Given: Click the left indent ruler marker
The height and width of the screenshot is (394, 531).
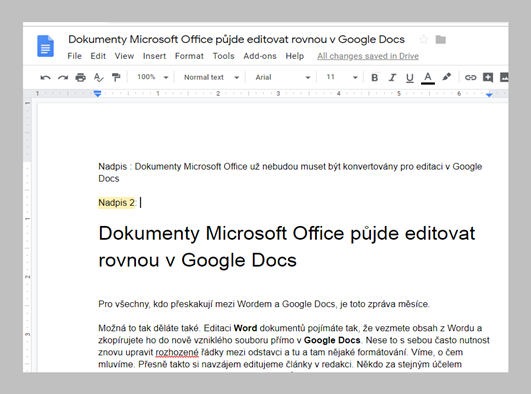Looking at the screenshot, I should 98,94.
